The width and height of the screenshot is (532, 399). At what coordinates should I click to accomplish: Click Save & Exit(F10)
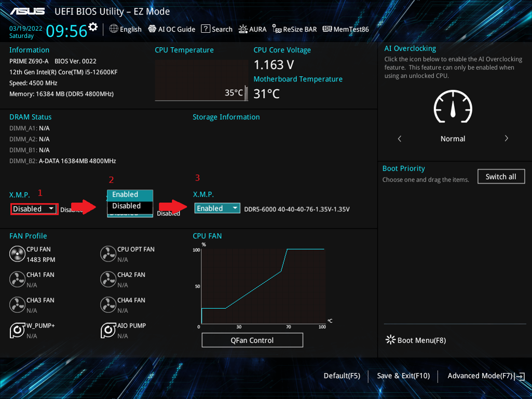click(403, 376)
